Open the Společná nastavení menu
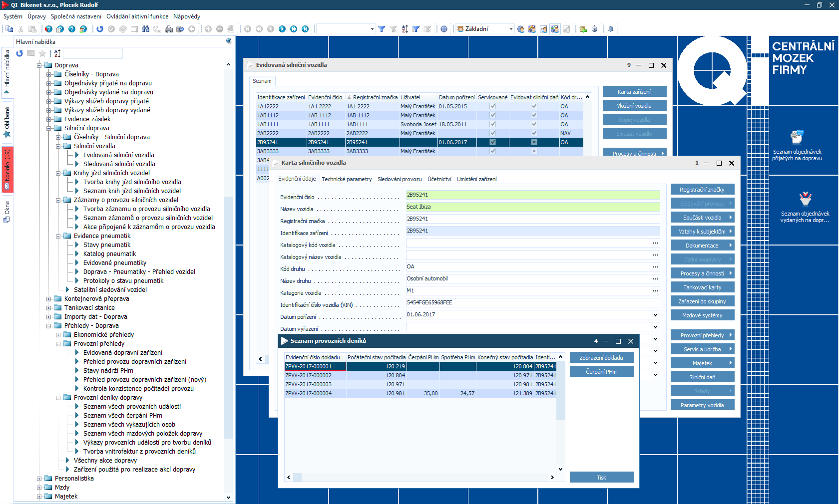839x504 pixels. (x=76, y=16)
